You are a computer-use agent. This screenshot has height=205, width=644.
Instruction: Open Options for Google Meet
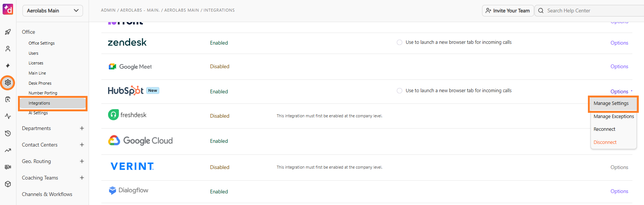pyautogui.click(x=619, y=66)
